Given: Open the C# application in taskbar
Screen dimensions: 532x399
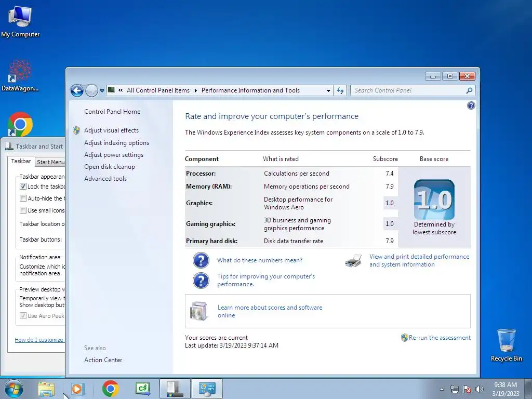Looking at the screenshot, I should 142,389.
